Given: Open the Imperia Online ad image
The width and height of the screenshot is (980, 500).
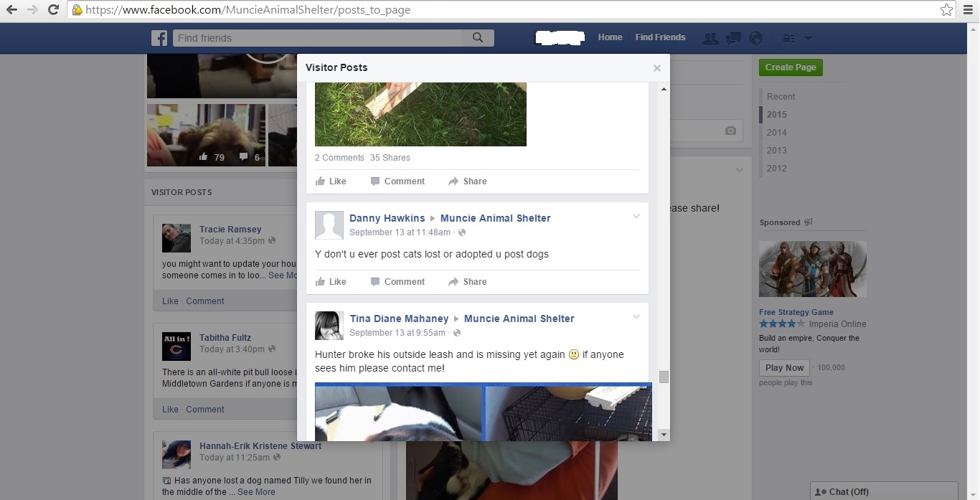Looking at the screenshot, I should tap(813, 269).
